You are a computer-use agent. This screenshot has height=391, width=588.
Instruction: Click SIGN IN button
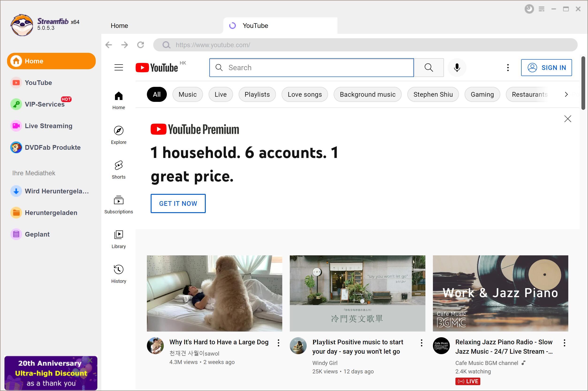[x=546, y=68]
